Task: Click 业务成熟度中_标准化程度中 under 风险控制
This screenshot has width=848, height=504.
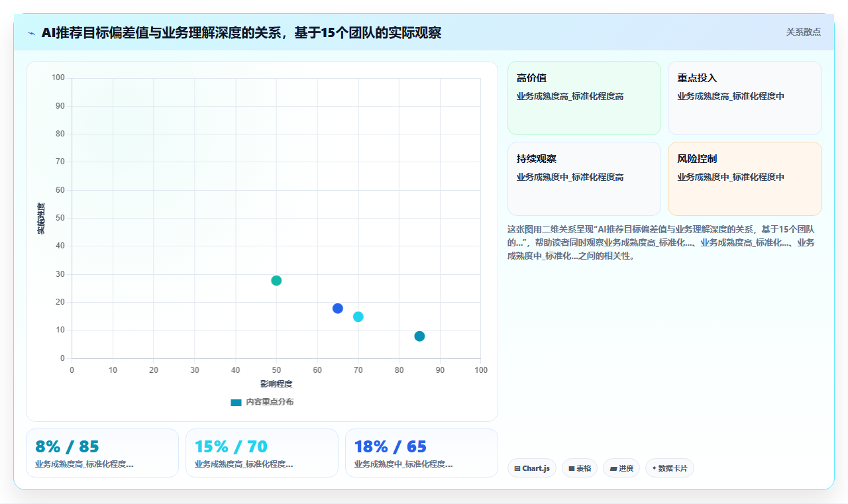Action: pyautogui.click(x=731, y=177)
